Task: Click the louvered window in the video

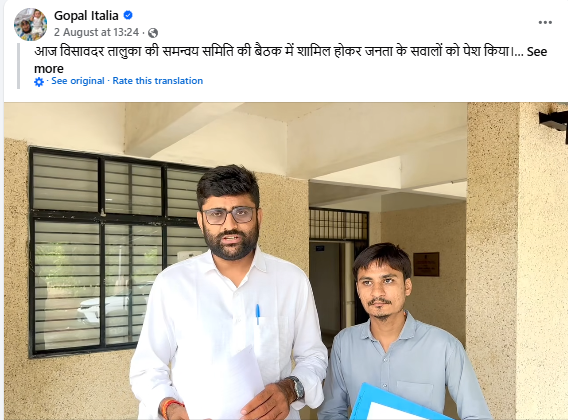Action: tap(116, 251)
